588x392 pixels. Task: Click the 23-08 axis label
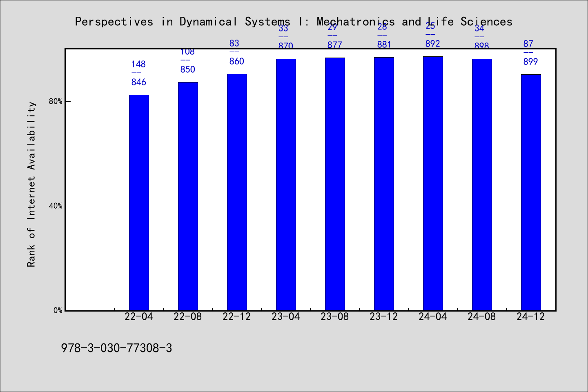[335, 316]
